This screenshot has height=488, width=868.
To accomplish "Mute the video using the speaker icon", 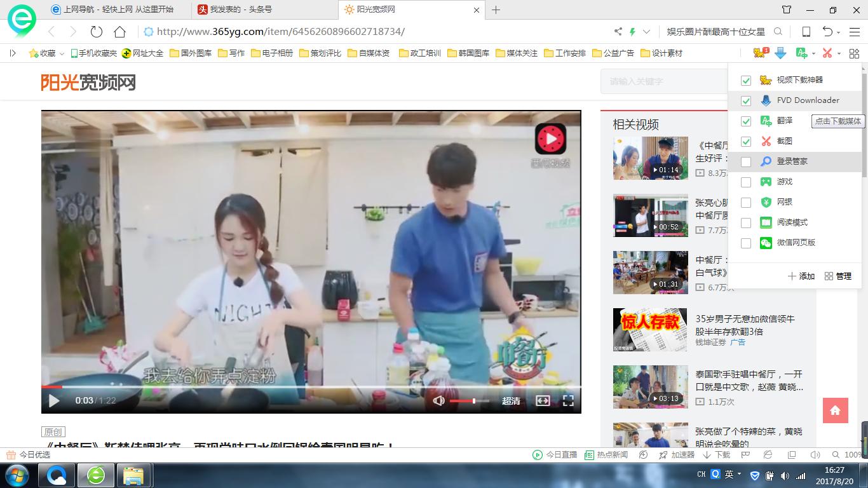I will click(x=438, y=401).
